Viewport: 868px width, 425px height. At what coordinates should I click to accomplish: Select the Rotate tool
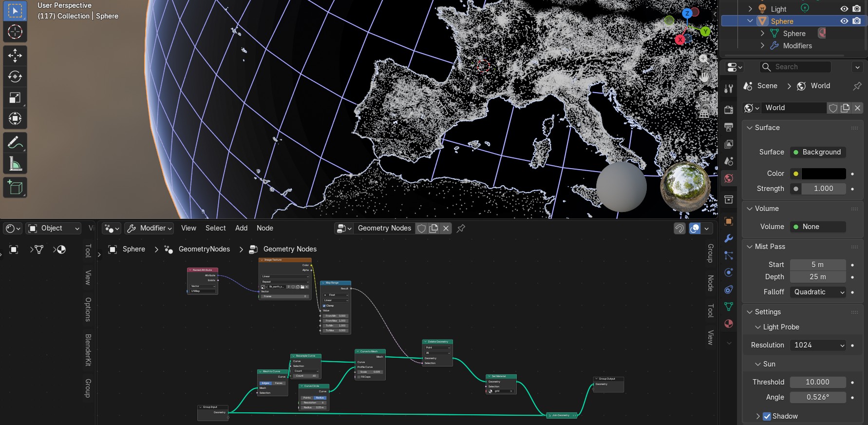pyautogui.click(x=15, y=77)
